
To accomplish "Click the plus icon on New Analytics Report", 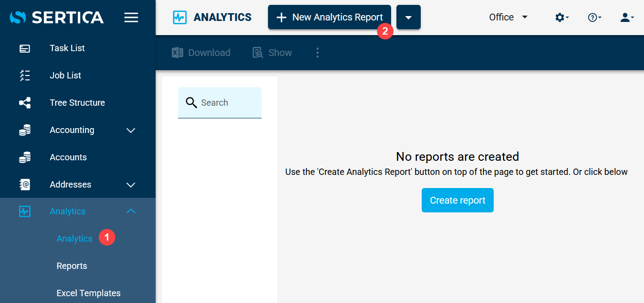I will [281, 18].
